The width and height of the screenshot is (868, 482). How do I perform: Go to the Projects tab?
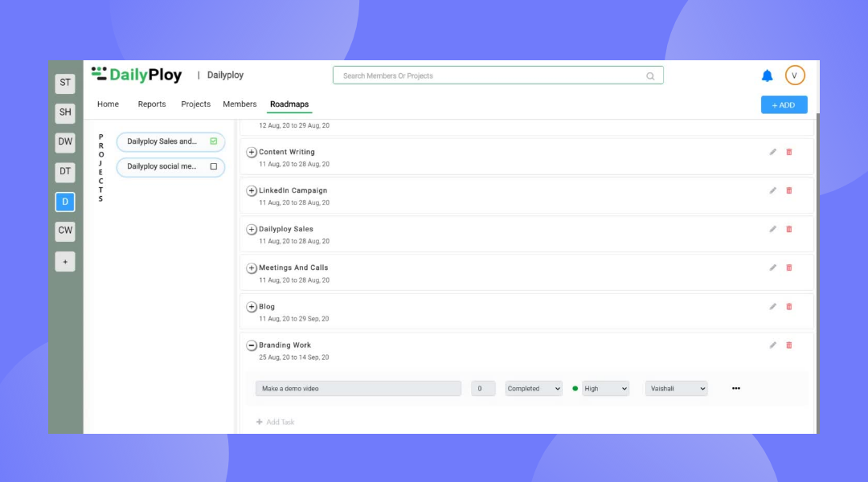point(195,104)
